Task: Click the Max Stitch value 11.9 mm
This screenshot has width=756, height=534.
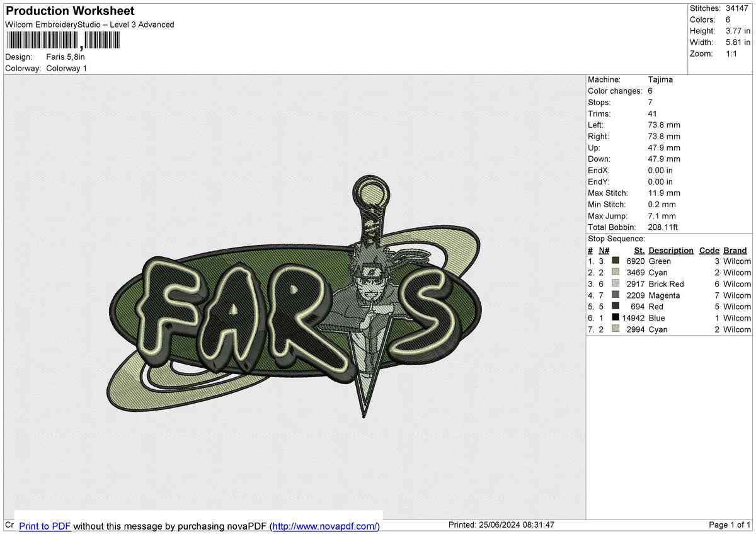Action: [x=664, y=193]
